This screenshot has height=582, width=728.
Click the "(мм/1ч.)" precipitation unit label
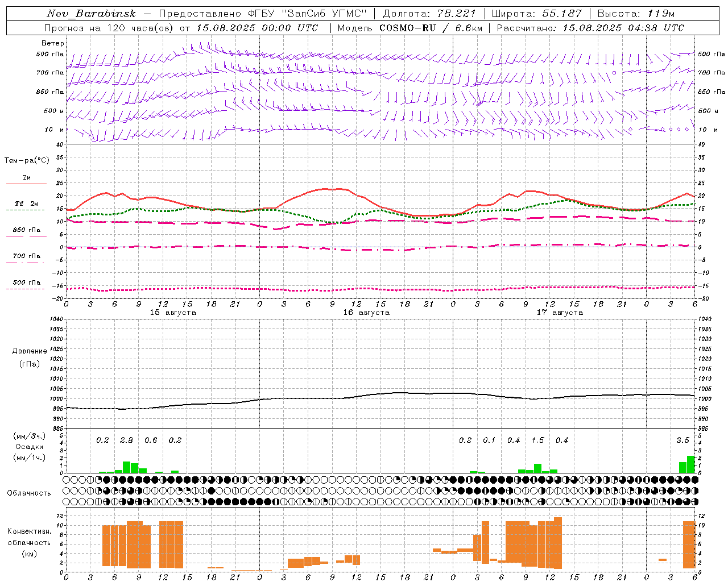[x=30, y=458]
